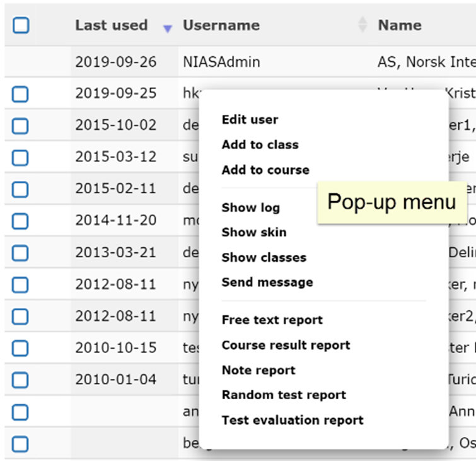Screen dimensions: 476x461
Task: Click 'Add to course' in context menu
Action: (x=265, y=170)
